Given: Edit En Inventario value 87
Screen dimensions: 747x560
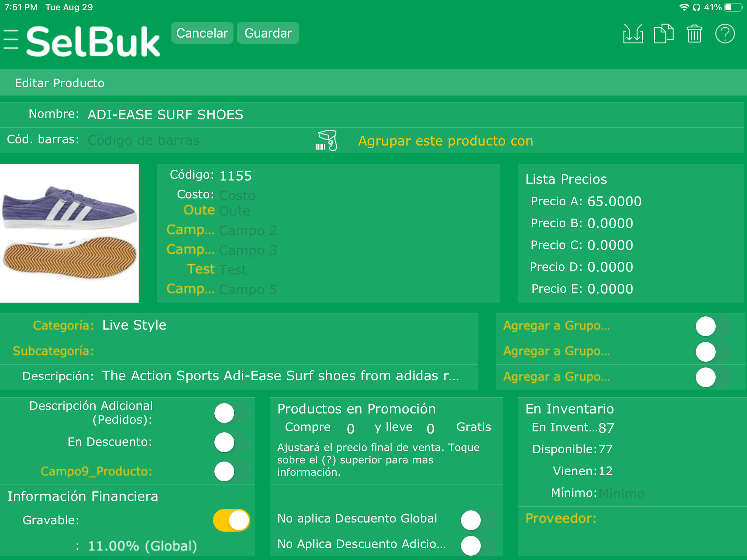Looking at the screenshot, I should point(606,428).
